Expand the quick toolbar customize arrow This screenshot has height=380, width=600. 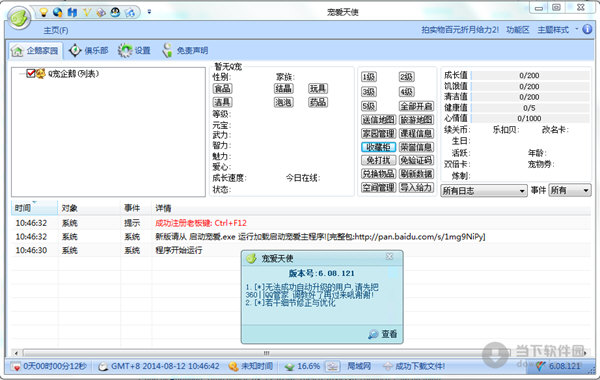point(149,12)
